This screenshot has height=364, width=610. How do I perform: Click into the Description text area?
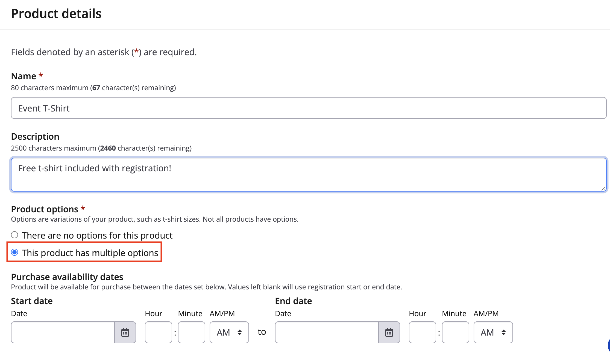pyautogui.click(x=309, y=175)
